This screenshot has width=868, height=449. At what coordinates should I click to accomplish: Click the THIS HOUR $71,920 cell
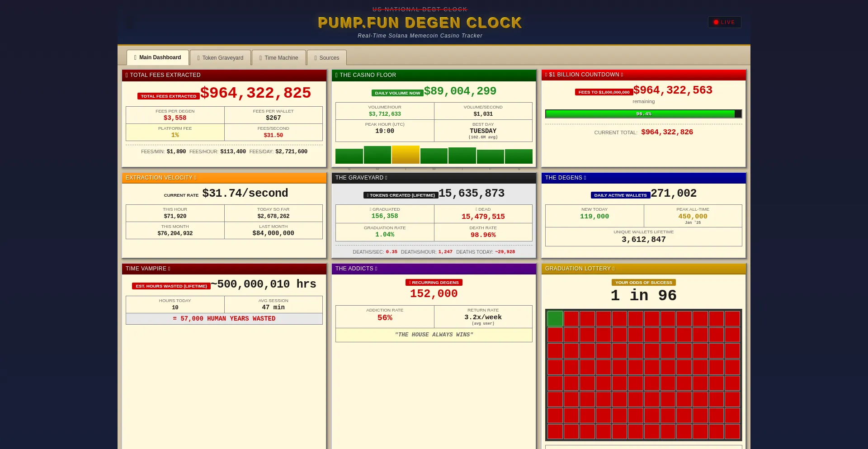(175, 213)
